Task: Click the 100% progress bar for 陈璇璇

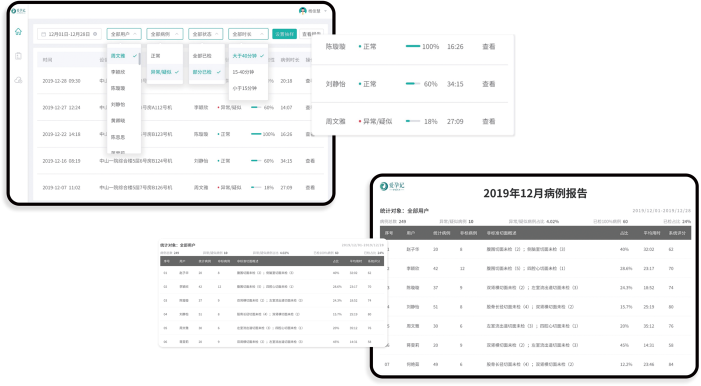Action: pyautogui.click(x=413, y=46)
